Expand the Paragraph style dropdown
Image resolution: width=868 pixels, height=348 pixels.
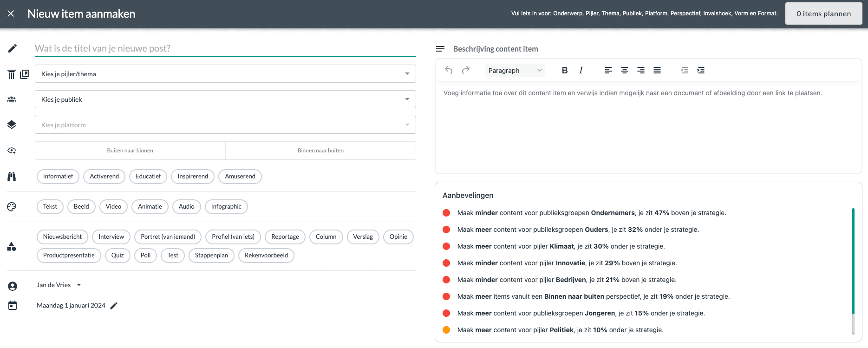pos(515,71)
